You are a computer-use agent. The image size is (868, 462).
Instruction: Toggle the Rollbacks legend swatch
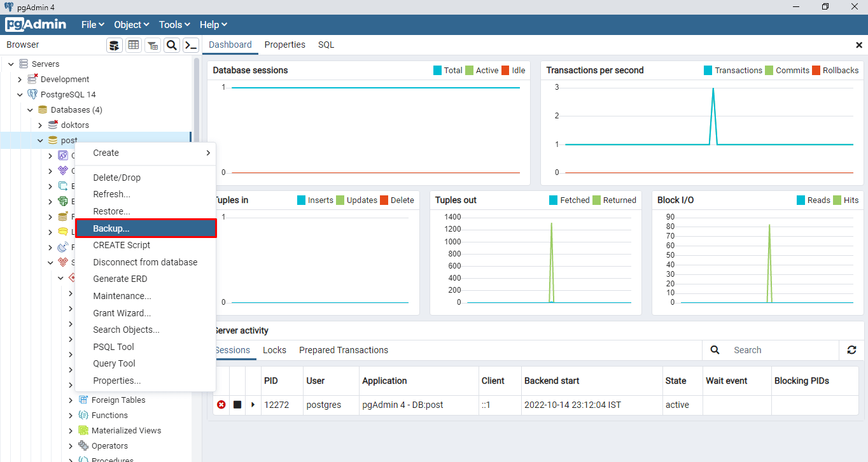click(x=816, y=71)
